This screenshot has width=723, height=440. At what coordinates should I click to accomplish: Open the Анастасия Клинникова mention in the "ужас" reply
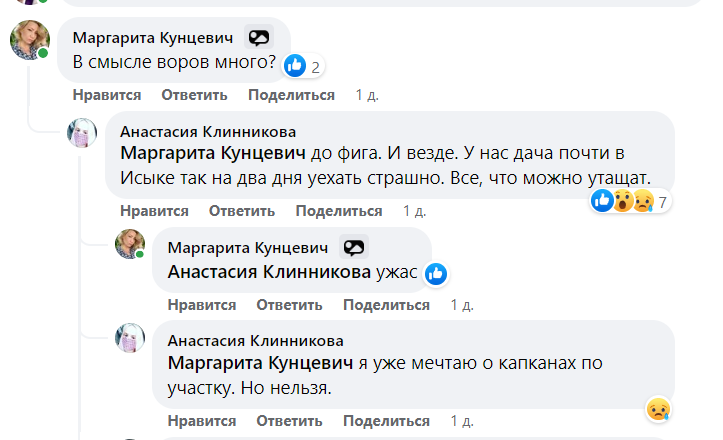coord(267,272)
